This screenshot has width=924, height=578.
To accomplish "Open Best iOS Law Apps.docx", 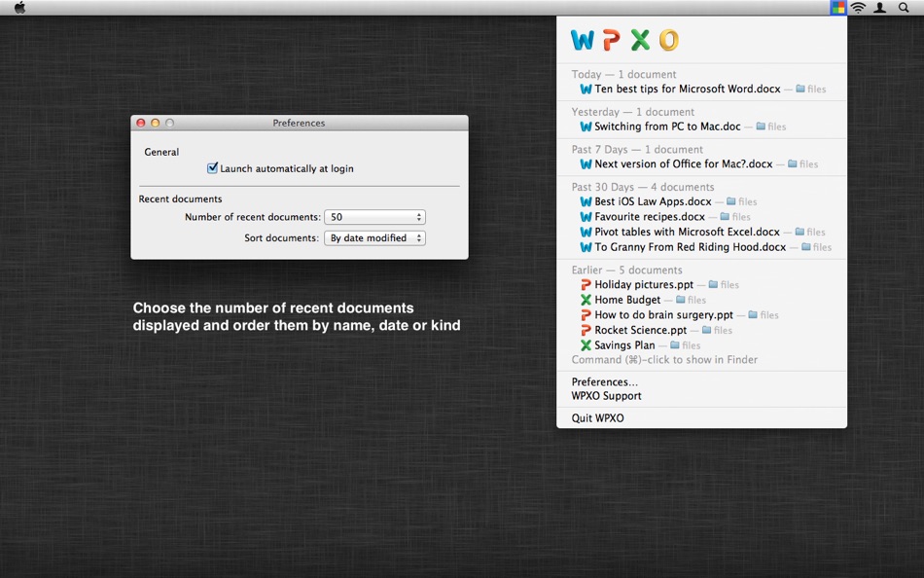I will (653, 201).
